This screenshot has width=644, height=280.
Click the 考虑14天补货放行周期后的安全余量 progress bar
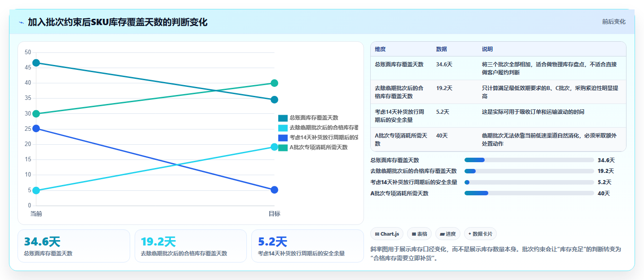coord(529,182)
